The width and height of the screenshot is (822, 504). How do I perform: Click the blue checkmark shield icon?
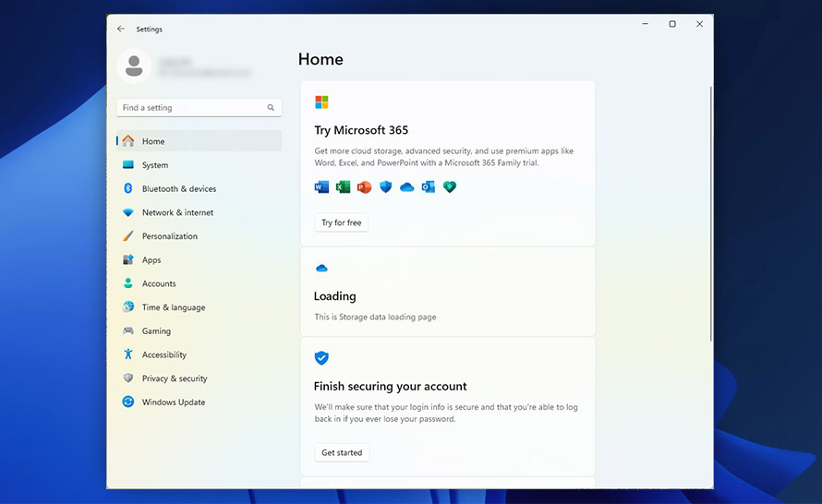[x=321, y=358]
